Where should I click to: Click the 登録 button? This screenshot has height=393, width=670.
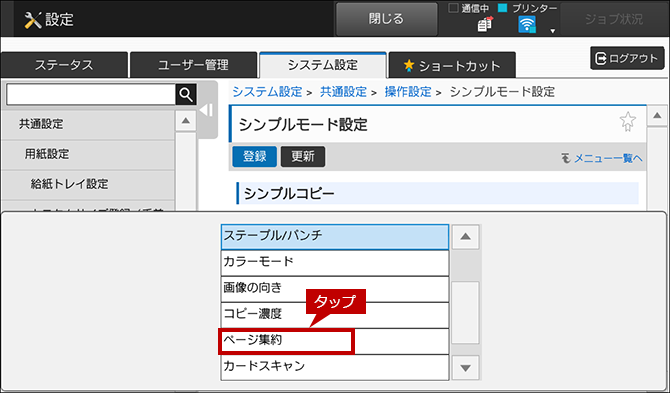pos(255,156)
